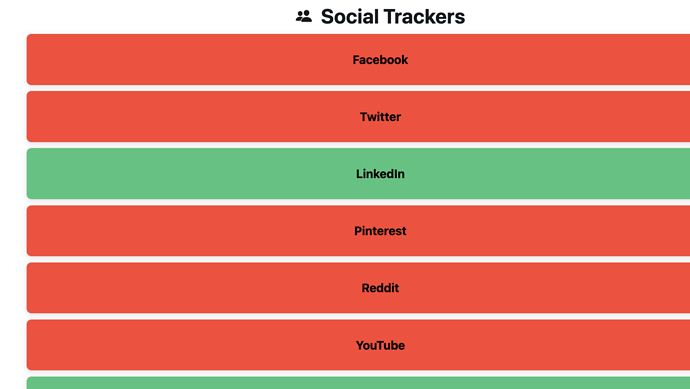690x389 pixels.
Task: Pick the green bar between Twitter and Pinterest
Action: pyautogui.click(x=358, y=173)
